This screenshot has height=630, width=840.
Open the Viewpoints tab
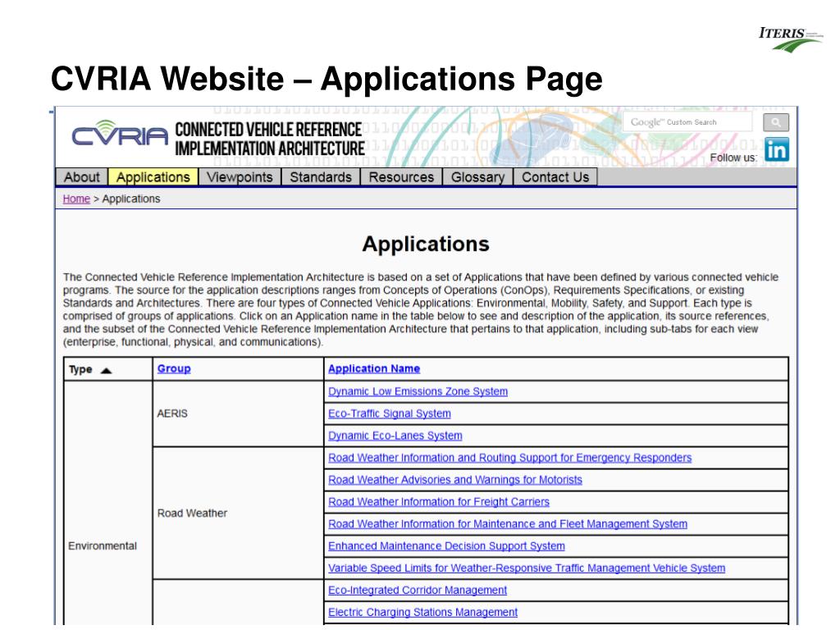pyautogui.click(x=240, y=177)
